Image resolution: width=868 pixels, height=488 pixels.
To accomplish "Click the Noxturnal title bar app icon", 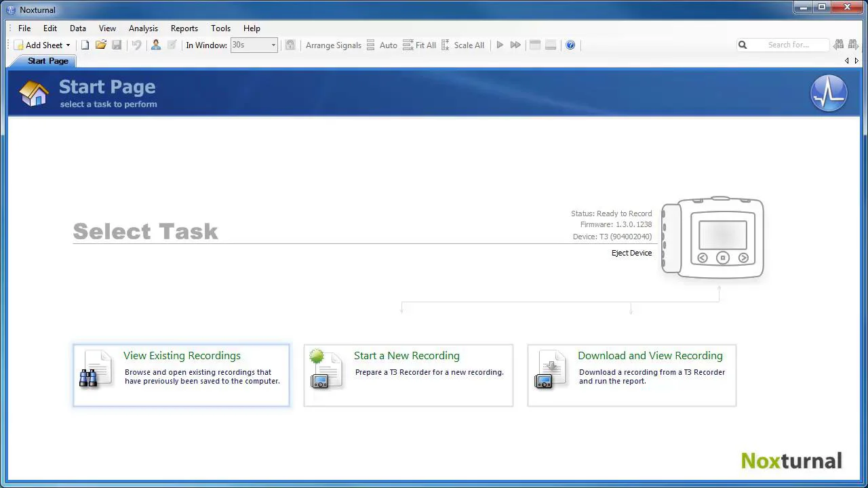I will (11, 10).
